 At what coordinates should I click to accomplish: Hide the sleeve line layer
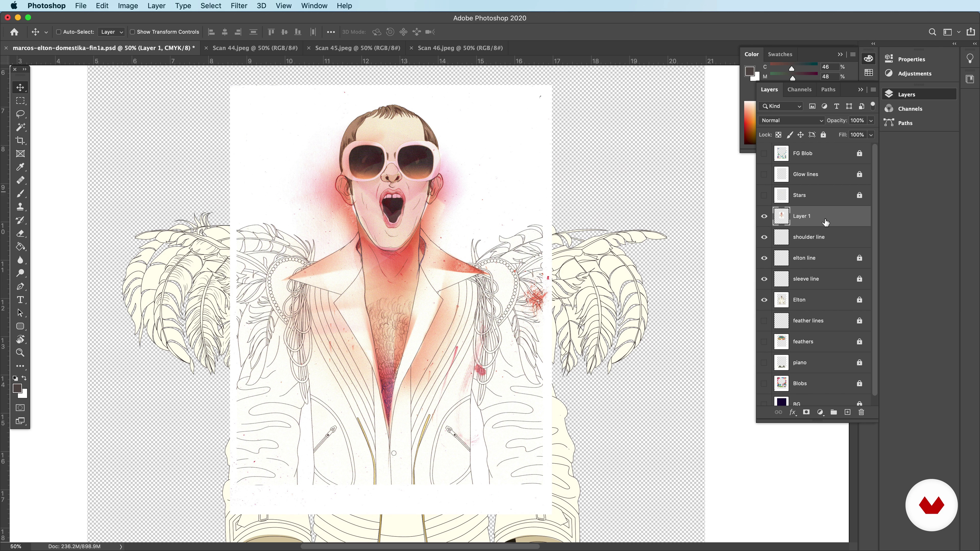[764, 279]
